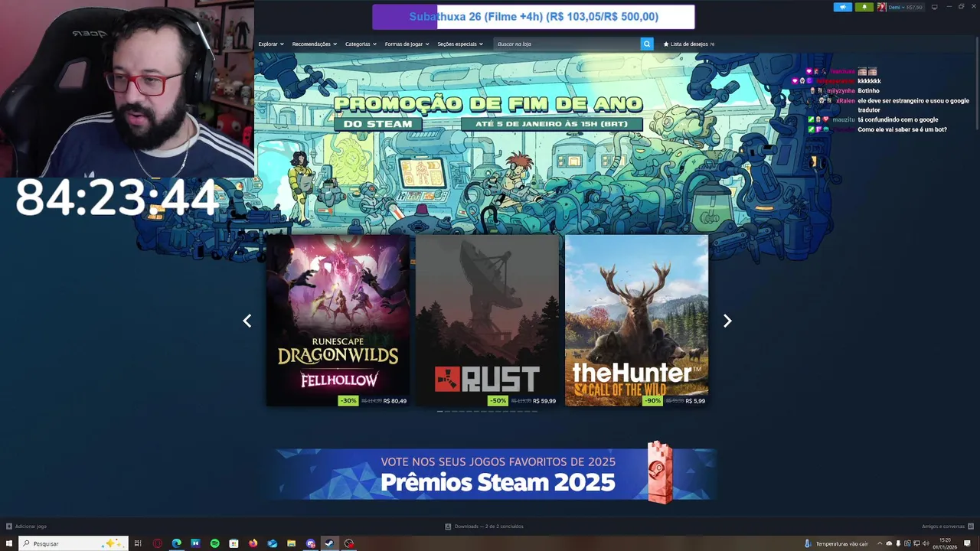Click the Subathuxa 26 goal bar
Screen dimensions: 980x551
[534, 17]
